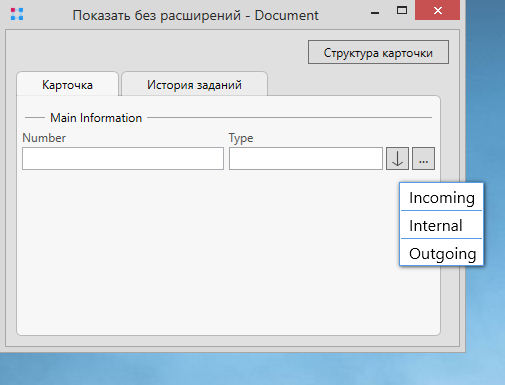The image size is (505, 385).
Task: Switch to the Карточка tab
Action: [x=68, y=85]
